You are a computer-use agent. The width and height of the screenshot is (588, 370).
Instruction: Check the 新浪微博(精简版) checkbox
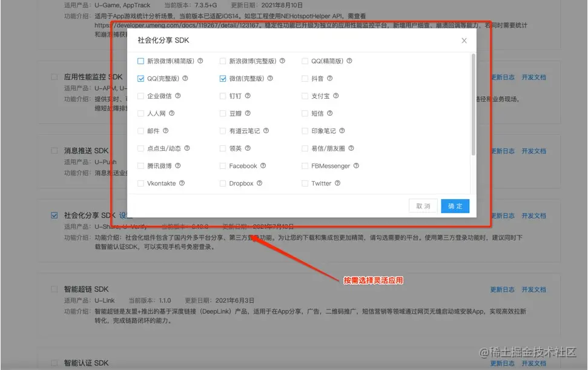(x=140, y=61)
